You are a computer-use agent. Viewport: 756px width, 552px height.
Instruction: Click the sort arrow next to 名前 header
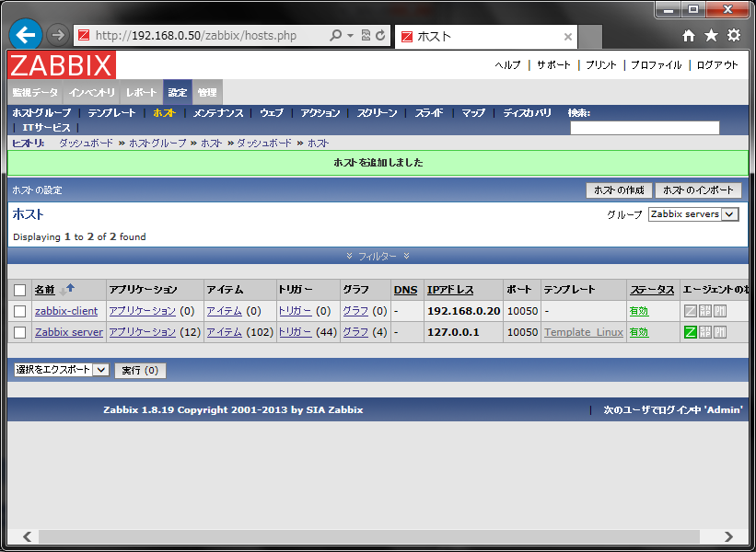pyautogui.click(x=67, y=290)
